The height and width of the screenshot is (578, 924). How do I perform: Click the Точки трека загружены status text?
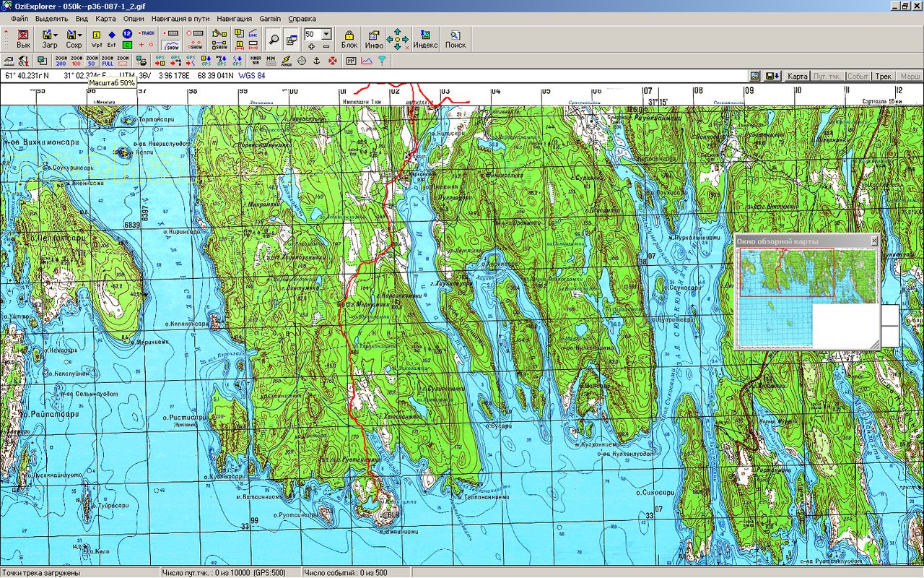pyautogui.click(x=40, y=573)
